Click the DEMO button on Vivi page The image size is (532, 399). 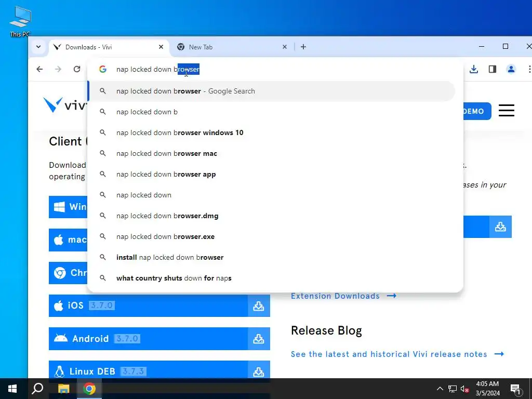point(477,111)
